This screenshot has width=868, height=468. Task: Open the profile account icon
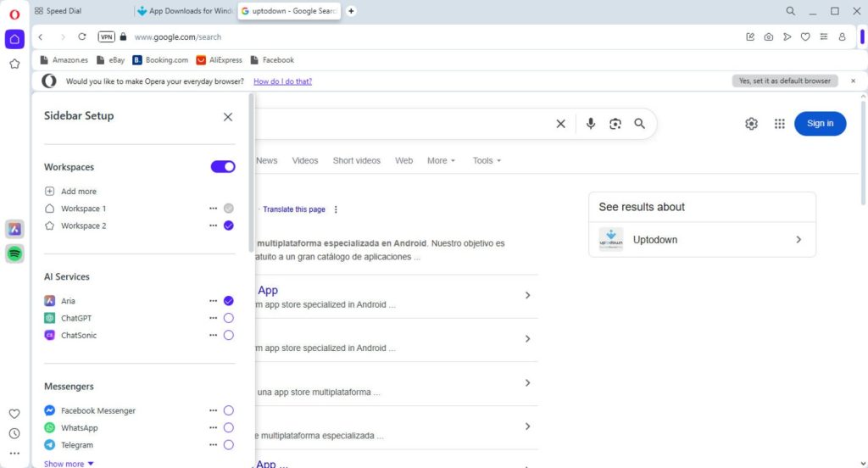click(x=842, y=37)
